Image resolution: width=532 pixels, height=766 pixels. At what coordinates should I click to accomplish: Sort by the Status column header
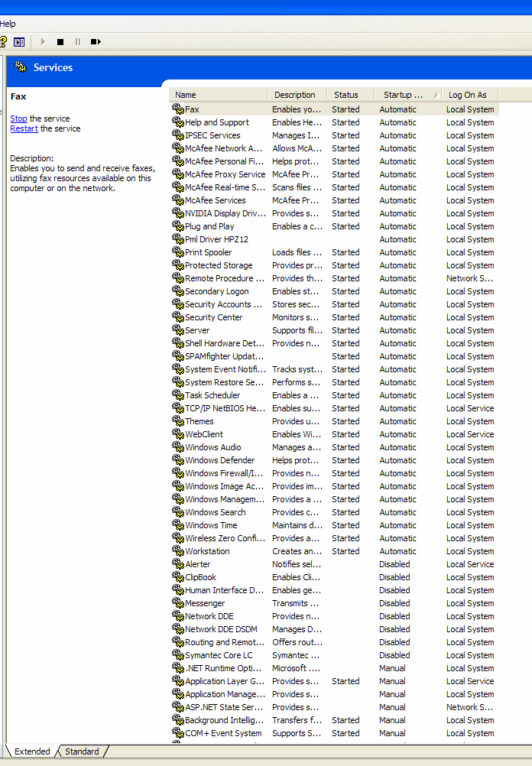click(x=350, y=95)
